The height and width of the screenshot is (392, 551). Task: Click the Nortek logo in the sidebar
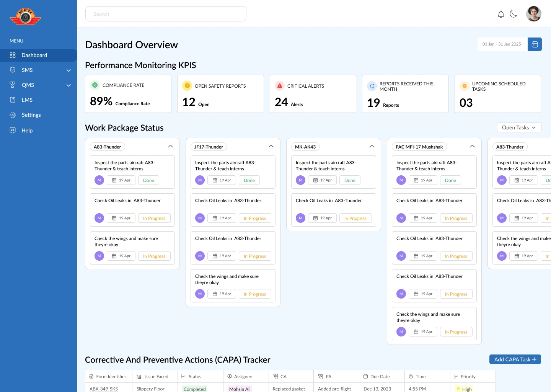click(25, 17)
